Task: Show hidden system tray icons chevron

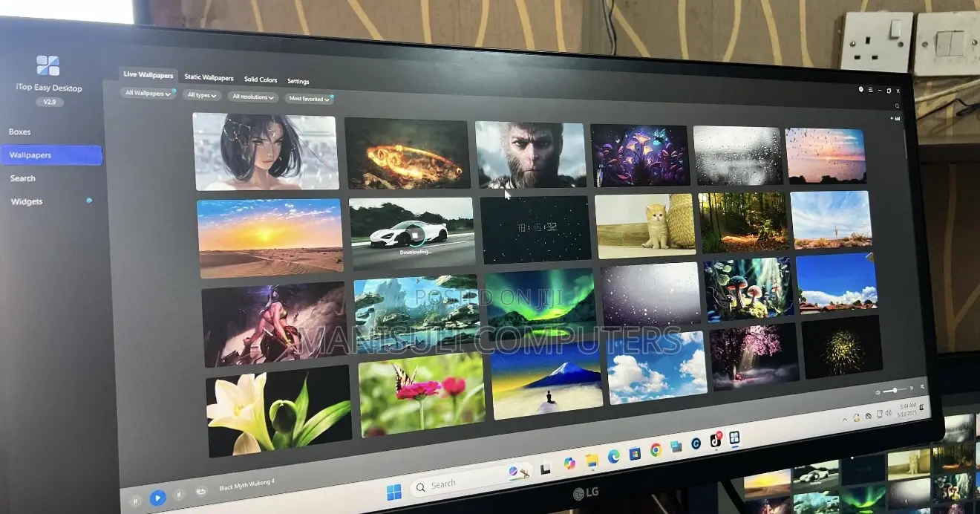Action: 846,419
